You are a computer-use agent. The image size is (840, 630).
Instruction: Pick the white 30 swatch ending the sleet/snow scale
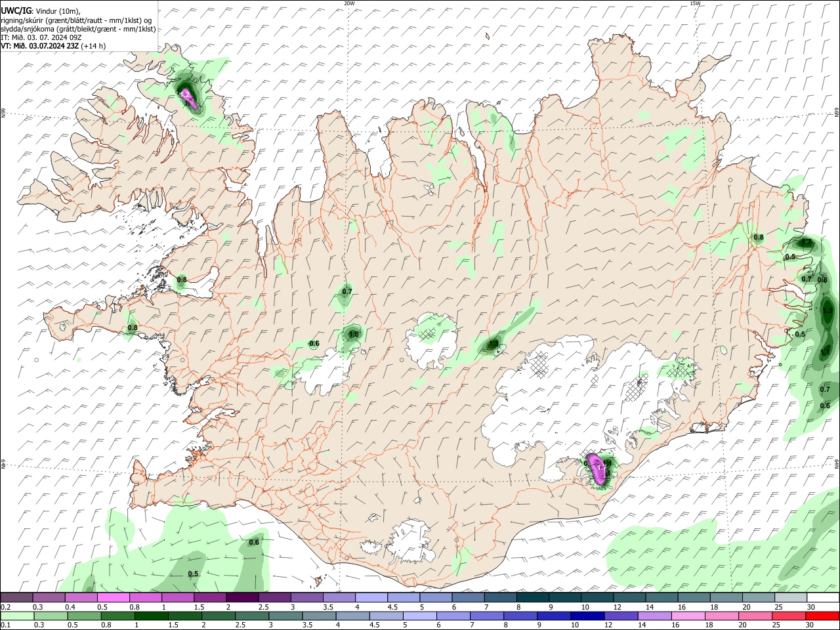point(823,597)
